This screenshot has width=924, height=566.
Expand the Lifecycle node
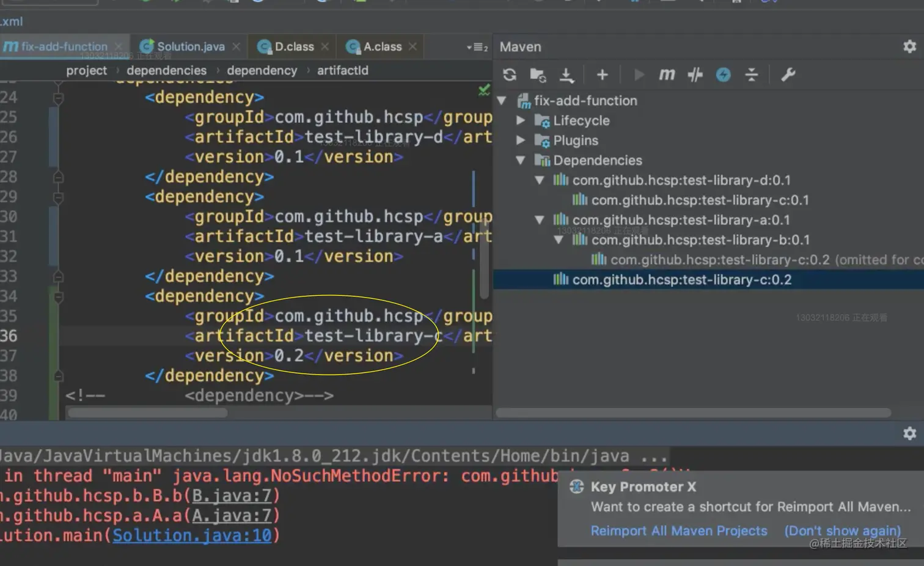click(x=521, y=120)
